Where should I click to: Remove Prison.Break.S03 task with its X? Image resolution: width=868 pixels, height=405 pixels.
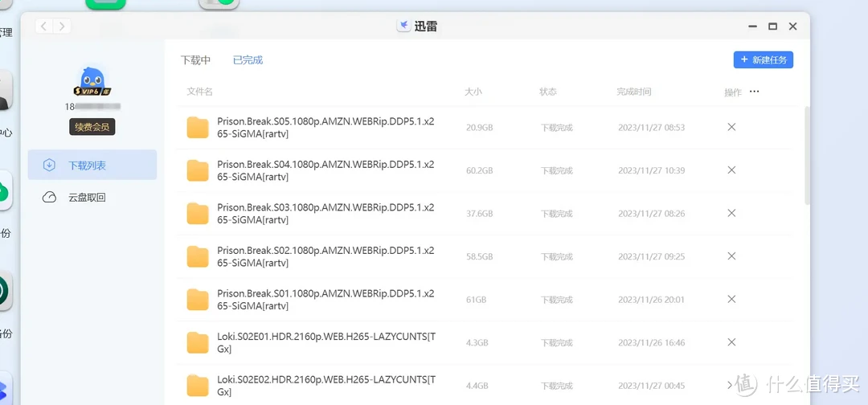pos(731,213)
